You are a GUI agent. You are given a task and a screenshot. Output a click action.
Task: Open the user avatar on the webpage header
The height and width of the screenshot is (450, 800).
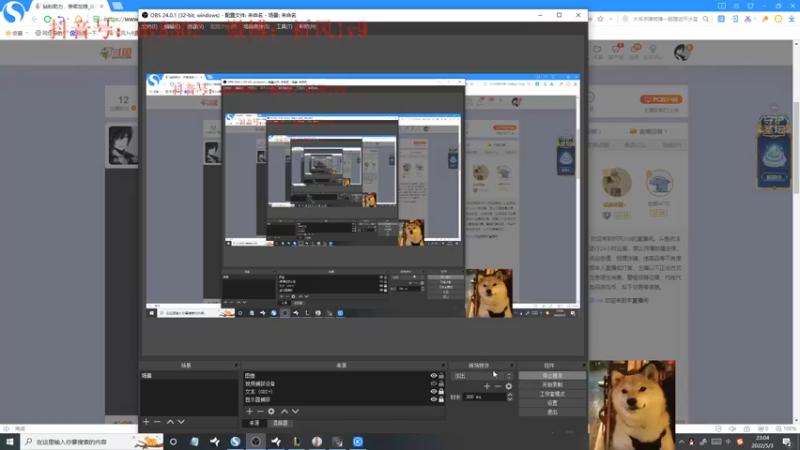[682, 52]
